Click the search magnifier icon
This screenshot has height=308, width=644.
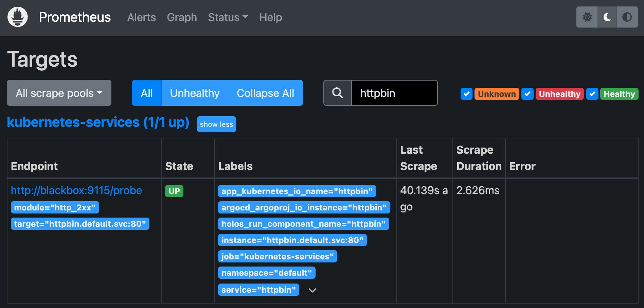coord(338,93)
